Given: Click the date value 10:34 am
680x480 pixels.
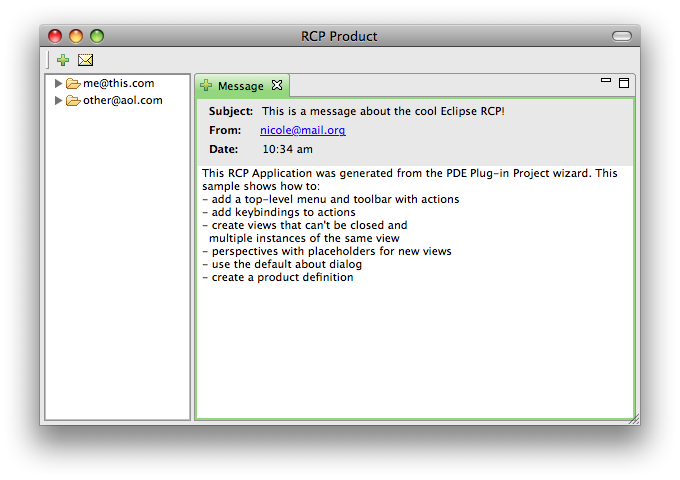Looking at the screenshot, I should (287, 149).
